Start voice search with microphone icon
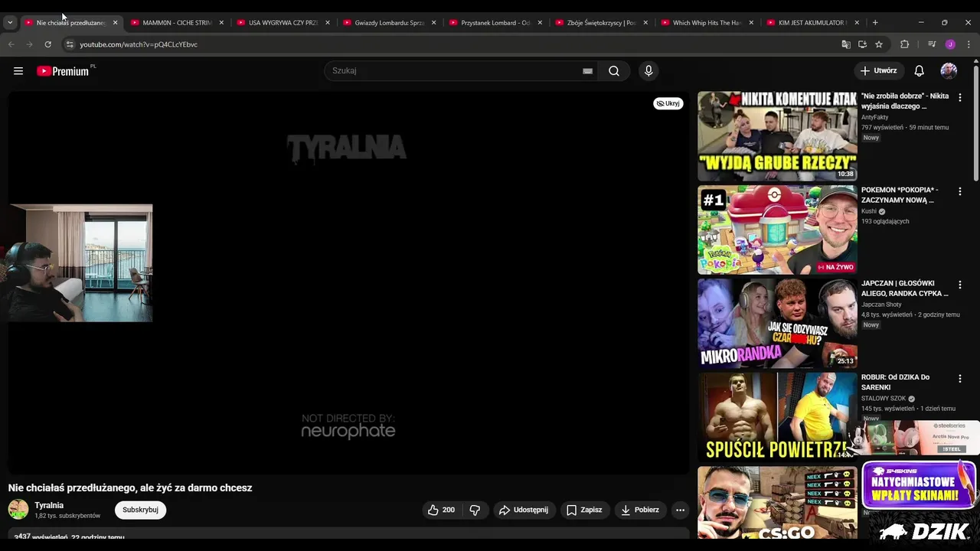 tap(648, 71)
